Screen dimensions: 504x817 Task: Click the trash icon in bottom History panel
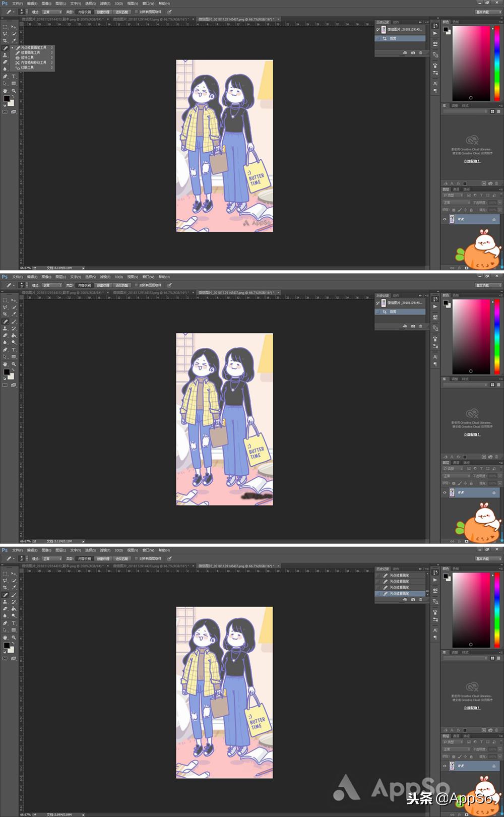point(421,599)
